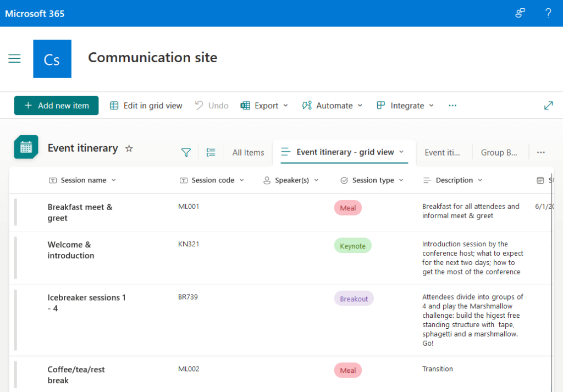Open the hamburger navigation menu
563x392 pixels.
pyautogui.click(x=14, y=58)
